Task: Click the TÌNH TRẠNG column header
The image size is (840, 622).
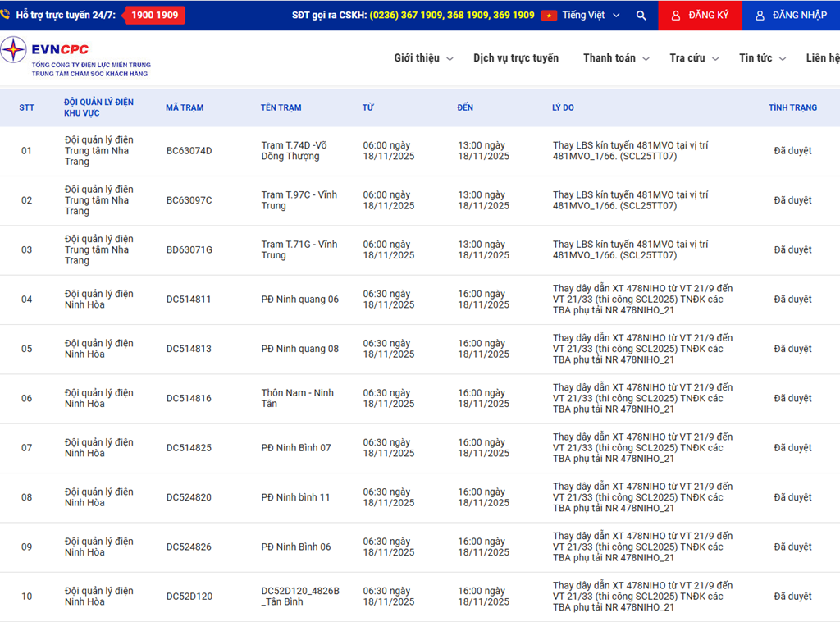Action: click(792, 107)
